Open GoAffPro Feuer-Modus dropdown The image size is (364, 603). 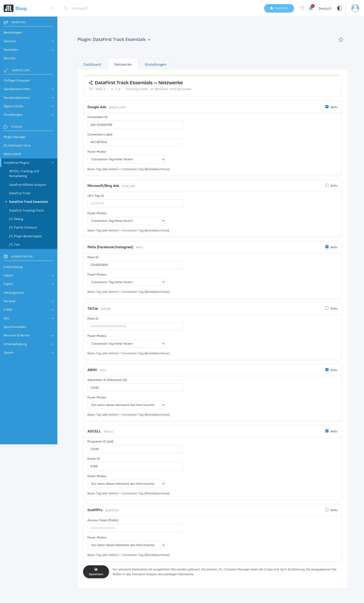[126, 545]
